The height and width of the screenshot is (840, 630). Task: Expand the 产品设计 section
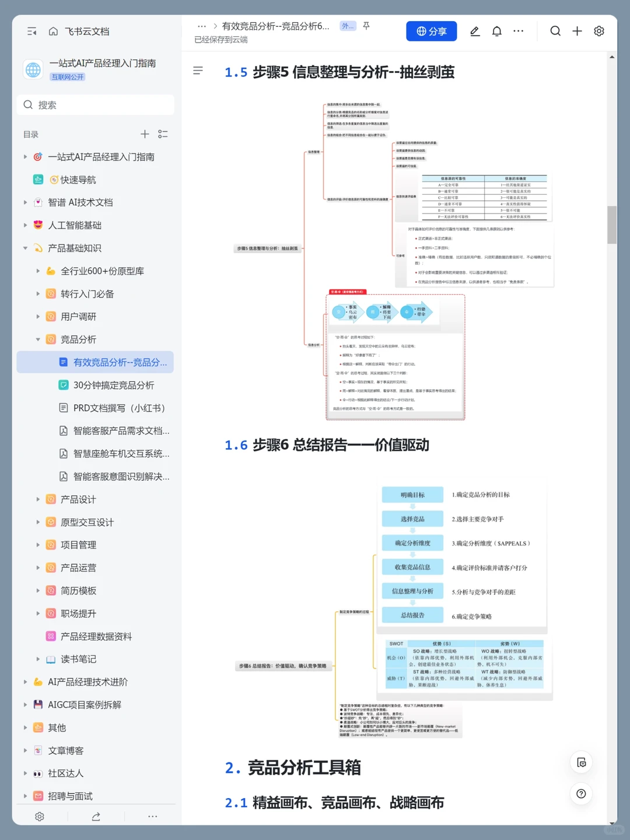tap(38, 499)
